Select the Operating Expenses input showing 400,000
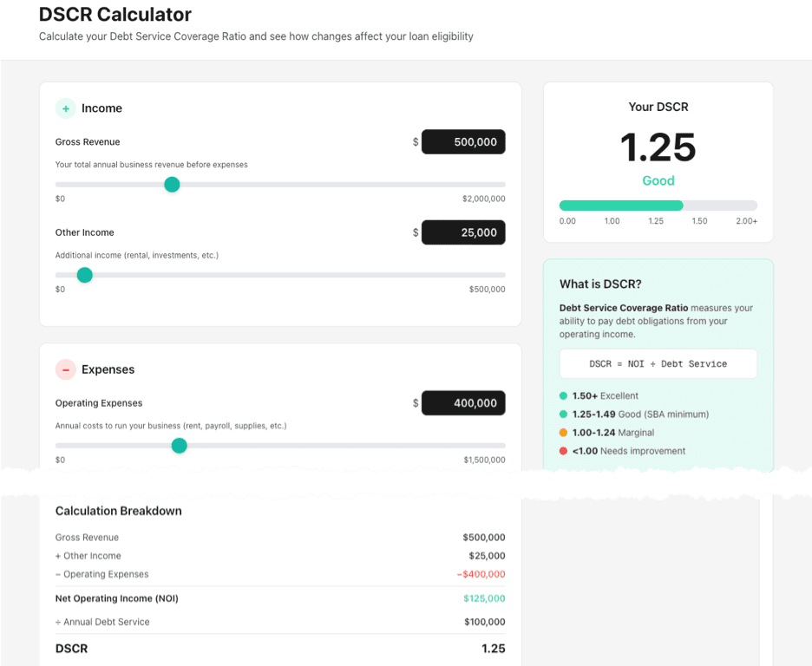Image resolution: width=812 pixels, height=666 pixels. [463, 402]
